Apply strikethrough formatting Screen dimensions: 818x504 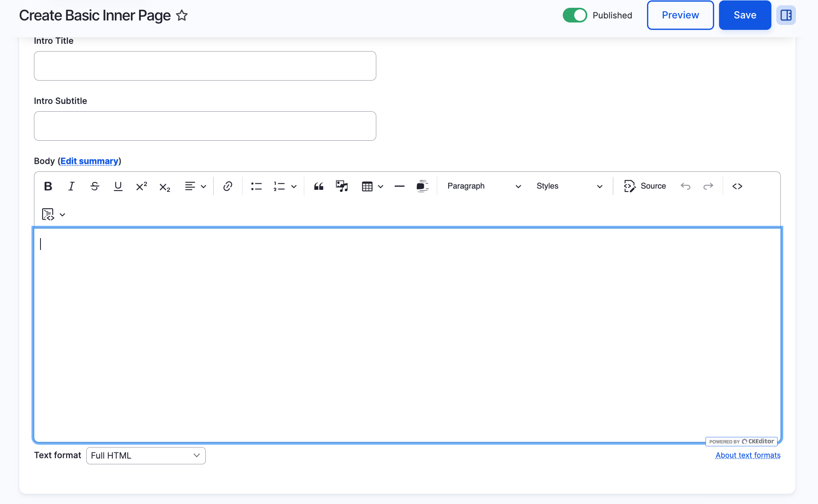(94, 186)
